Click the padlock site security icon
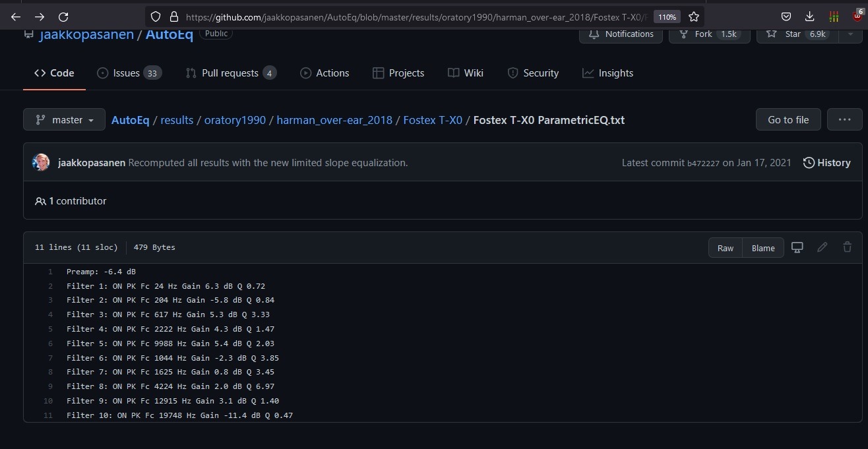This screenshot has width=868, height=449. coord(174,16)
